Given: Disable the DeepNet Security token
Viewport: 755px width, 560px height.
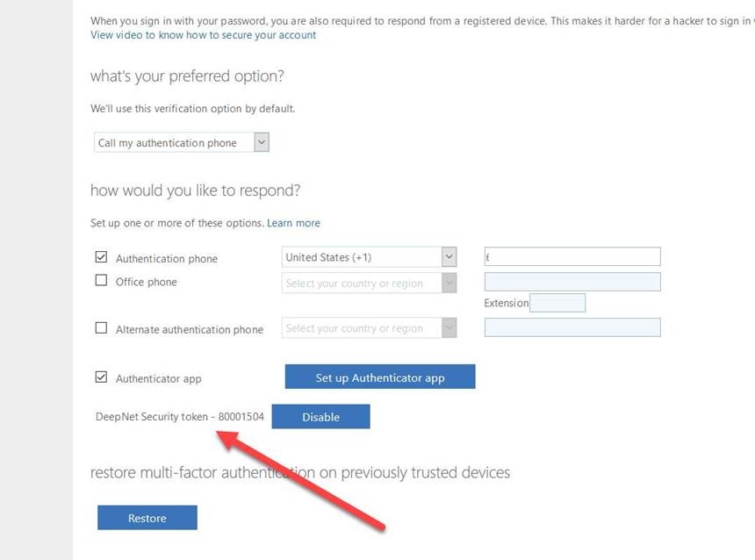Looking at the screenshot, I should click(x=320, y=417).
